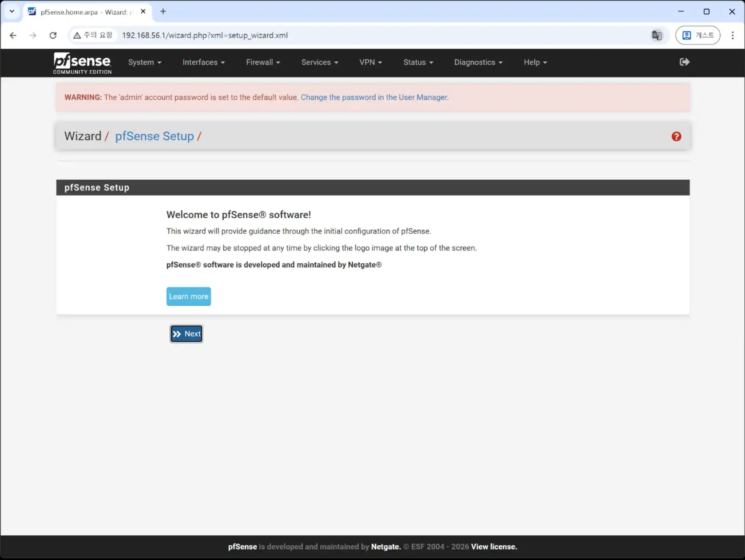Screen dimensions: 745x560
Task: Open the Chrome three-dot menu
Action: pos(732,36)
